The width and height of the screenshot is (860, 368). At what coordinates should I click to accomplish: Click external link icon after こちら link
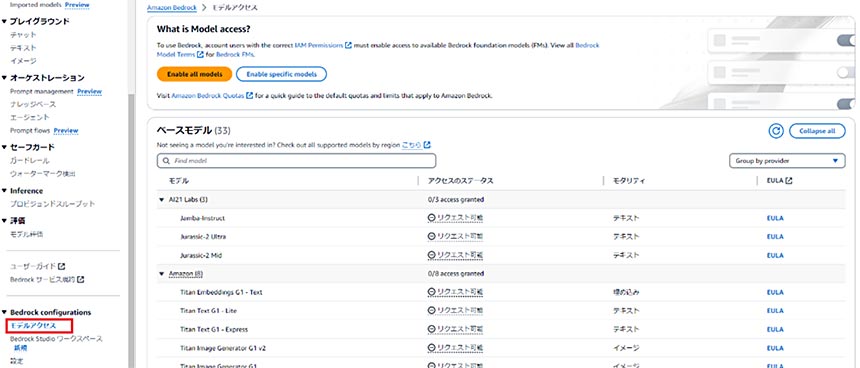(x=427, y=145)
